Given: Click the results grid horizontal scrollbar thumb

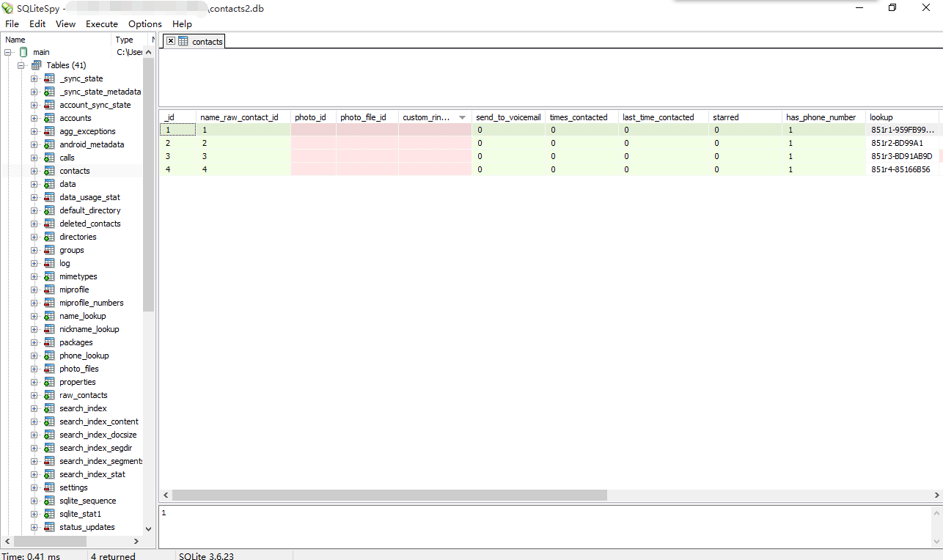Looking at the screenshot, I should [389, 495].
